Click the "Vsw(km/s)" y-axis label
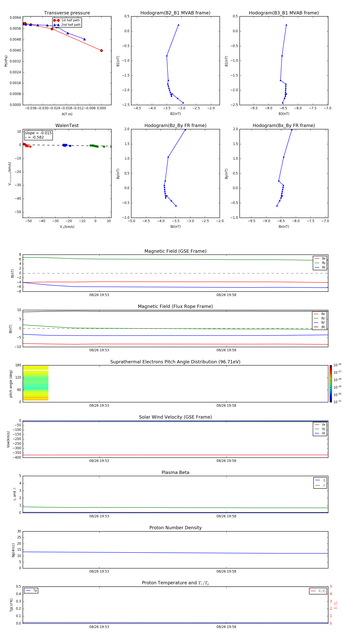The width and height of the screenshot is (351, 644). coord(8,439)
